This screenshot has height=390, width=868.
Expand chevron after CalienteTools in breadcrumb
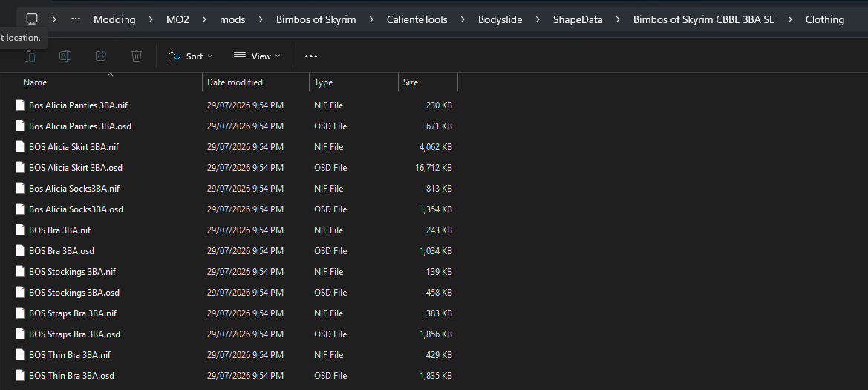click(463, 19)
